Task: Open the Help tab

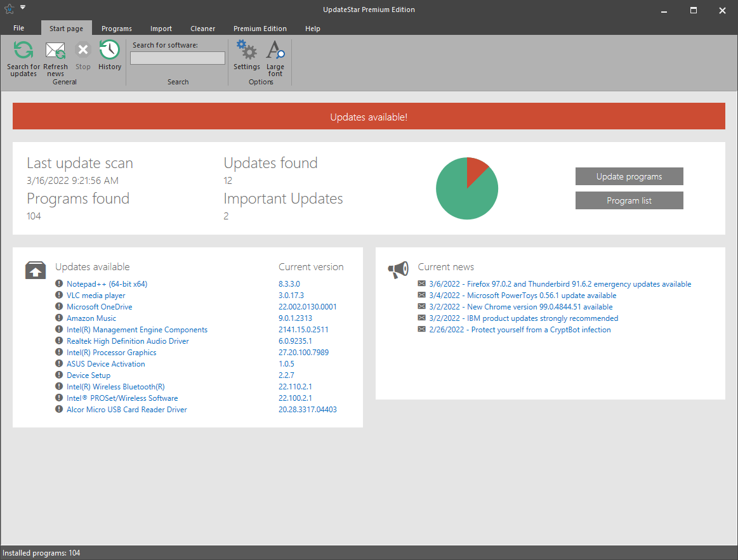Action: pos(312,29)
